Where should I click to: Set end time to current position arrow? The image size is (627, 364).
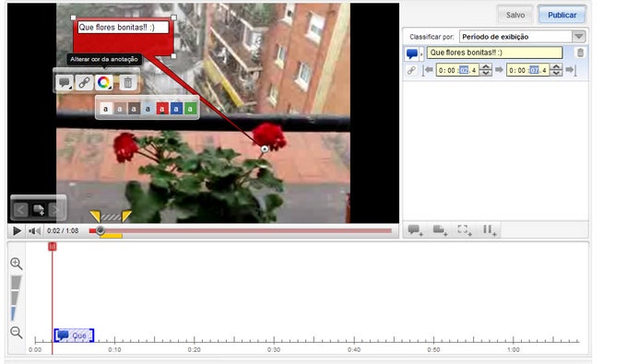pos(571,70)
